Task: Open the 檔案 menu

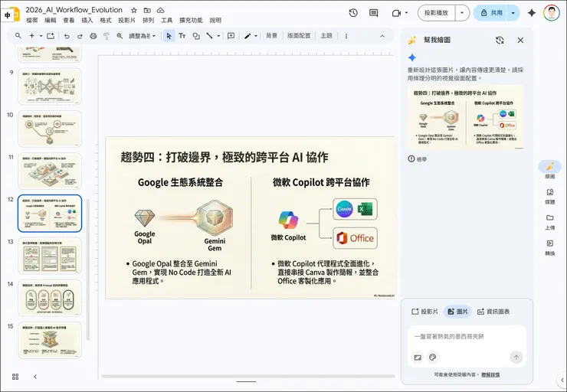Action: (x=32, y=20)
